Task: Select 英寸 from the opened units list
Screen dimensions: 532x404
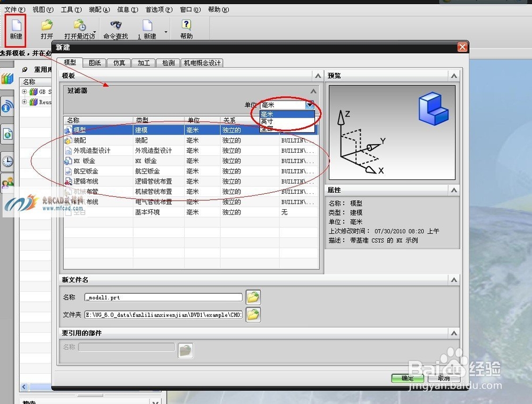Action: (268, 121)
